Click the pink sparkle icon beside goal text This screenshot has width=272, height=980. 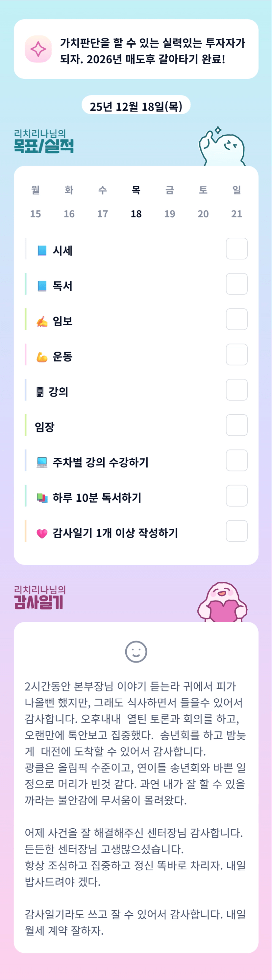(38, 49)
